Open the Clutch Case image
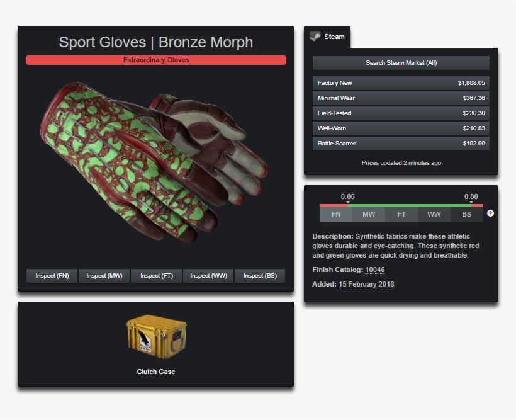Image resolution: width=516 pixels, height=420 pixels. click(x=156, y=337)
